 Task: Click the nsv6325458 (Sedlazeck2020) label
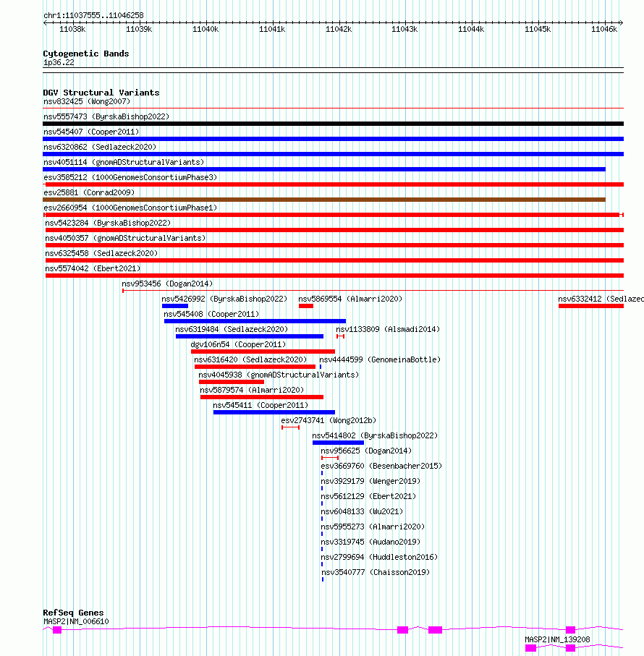click(101, 253)
